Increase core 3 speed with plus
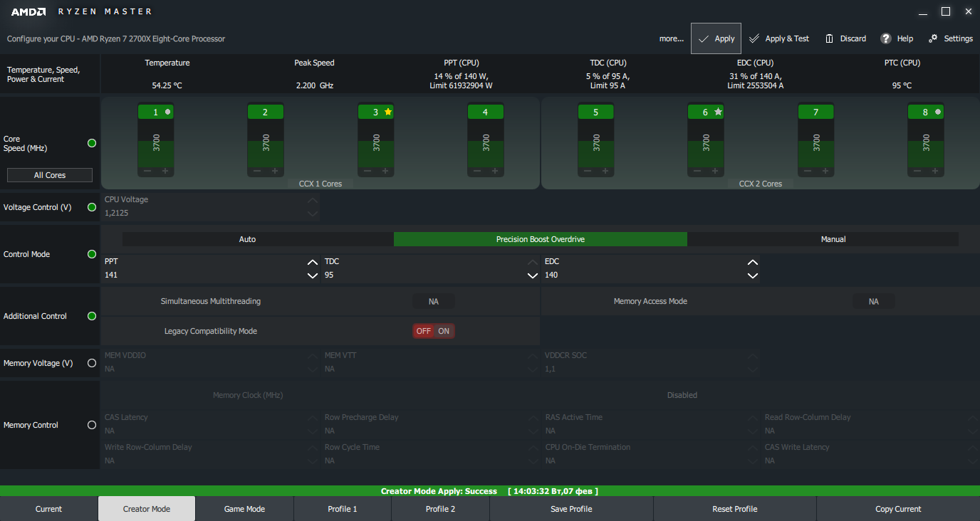 (385, 171)
